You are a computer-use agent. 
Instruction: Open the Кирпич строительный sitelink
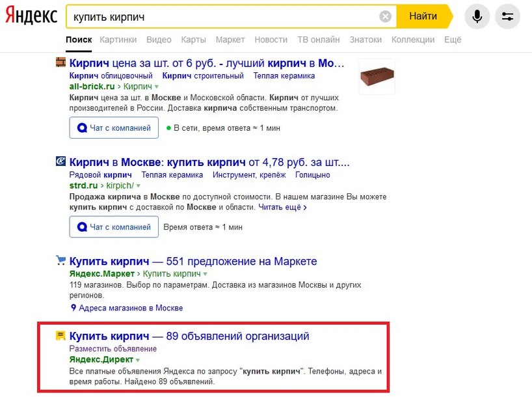coord(203,75)
